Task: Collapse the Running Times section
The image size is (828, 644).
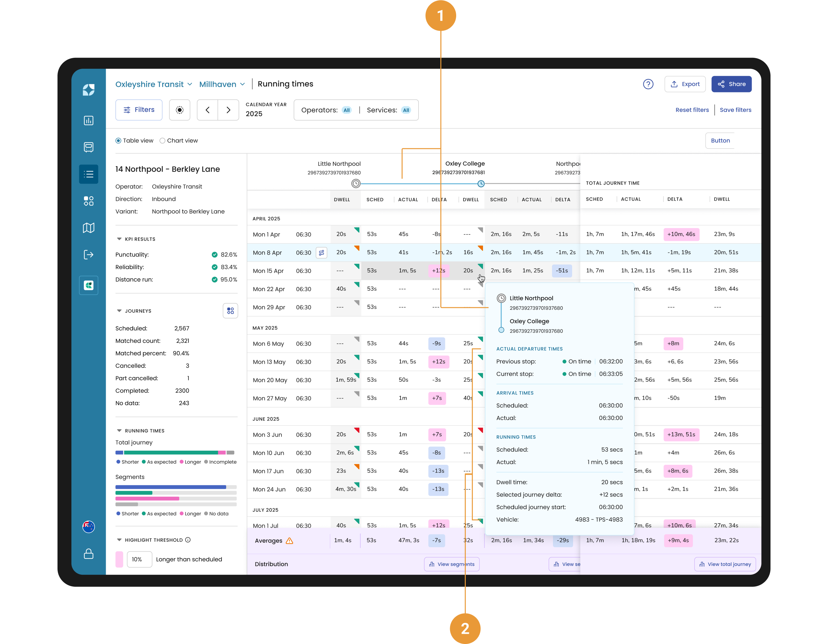Action: point(119,431)
